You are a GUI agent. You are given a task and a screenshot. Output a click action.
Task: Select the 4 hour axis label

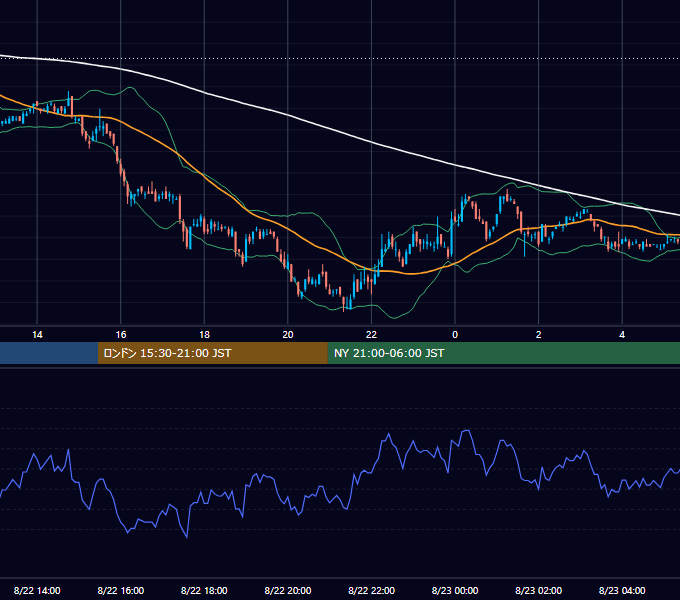[x=622, y=335]
